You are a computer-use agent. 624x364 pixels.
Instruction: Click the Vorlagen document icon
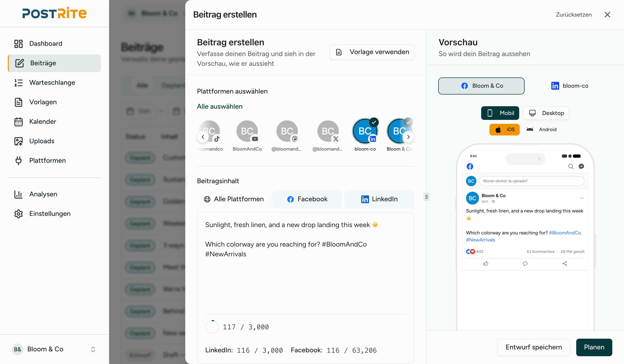point(19,102)
